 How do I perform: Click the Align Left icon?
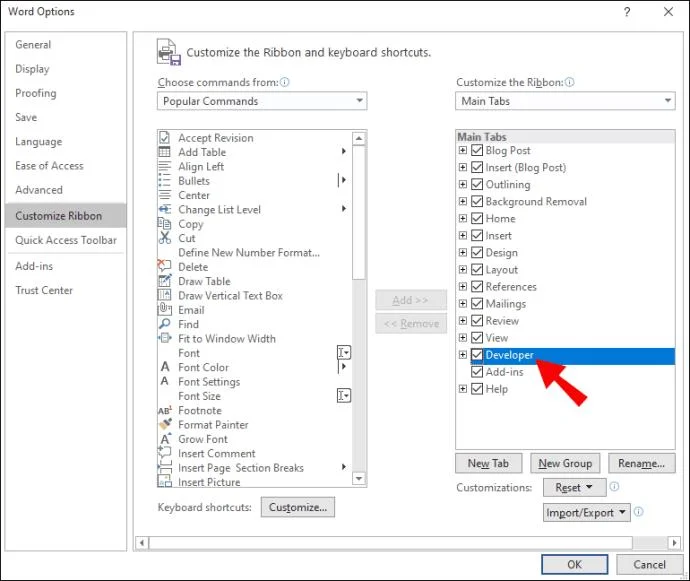click(165, 166)
